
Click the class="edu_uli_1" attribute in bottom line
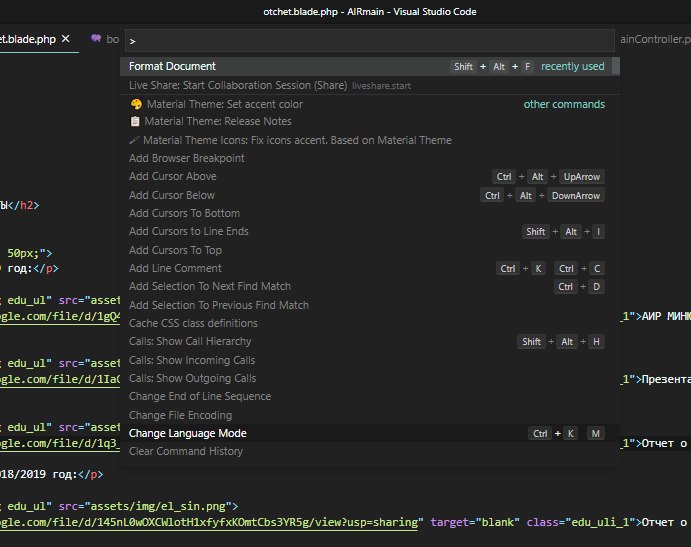tap(580, 522)
